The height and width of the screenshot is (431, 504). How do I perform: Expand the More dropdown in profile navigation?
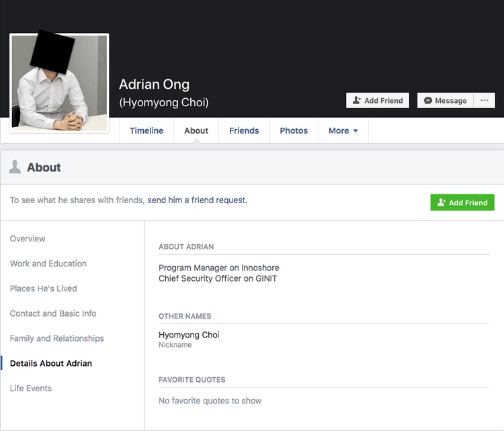click(343, 131)
